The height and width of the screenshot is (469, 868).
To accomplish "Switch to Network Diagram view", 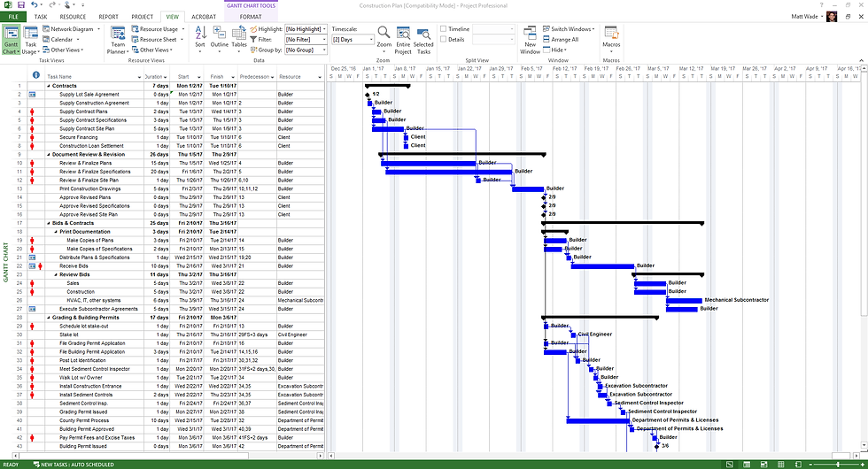I will tap(72, 28).
